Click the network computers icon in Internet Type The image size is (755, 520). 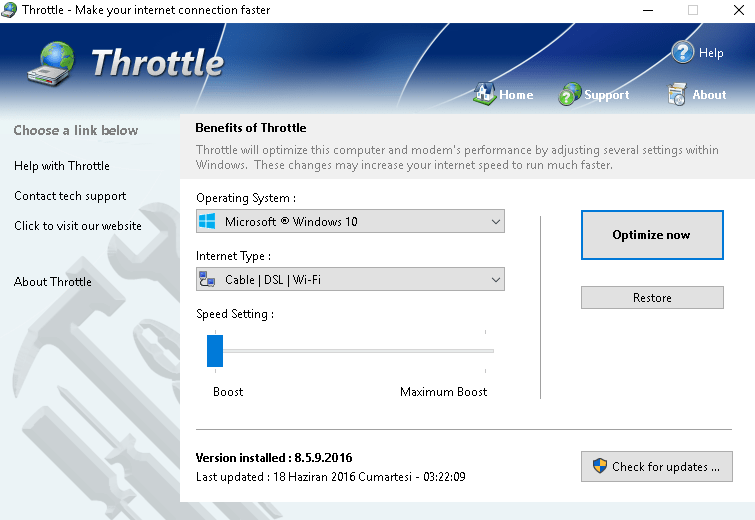[208, 279]
